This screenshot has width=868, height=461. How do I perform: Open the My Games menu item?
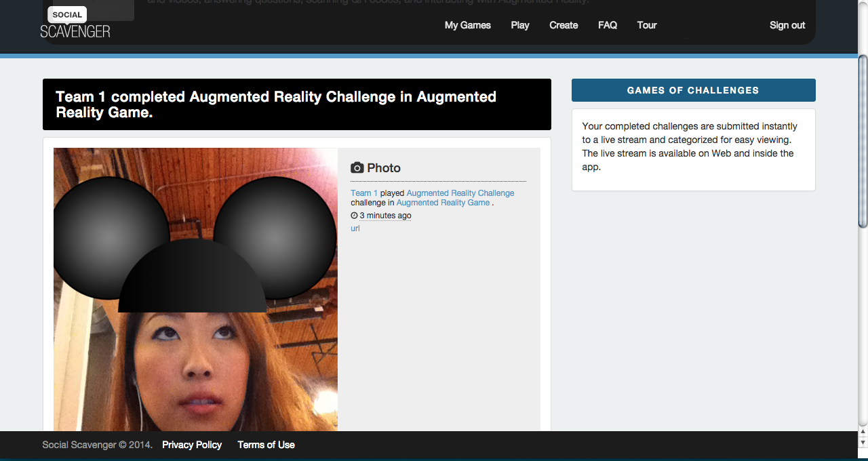pos(468,25)
